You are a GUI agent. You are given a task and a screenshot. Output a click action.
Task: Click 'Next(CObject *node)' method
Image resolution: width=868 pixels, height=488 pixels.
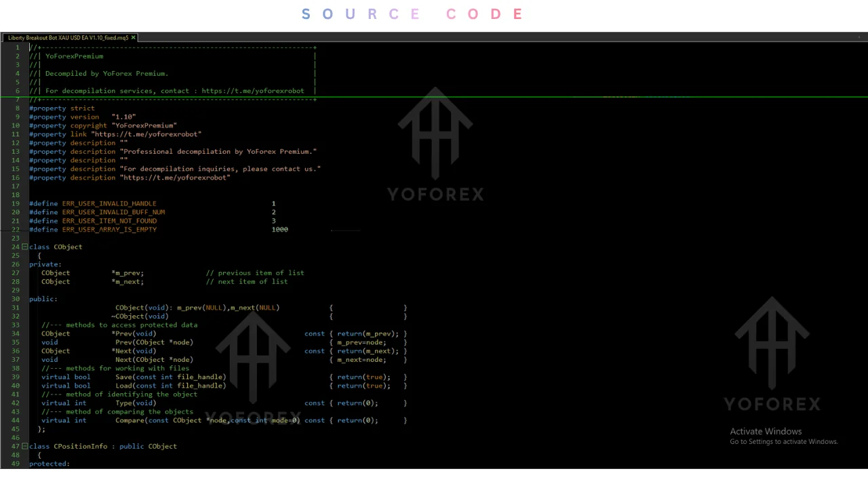tap(154, 360)
